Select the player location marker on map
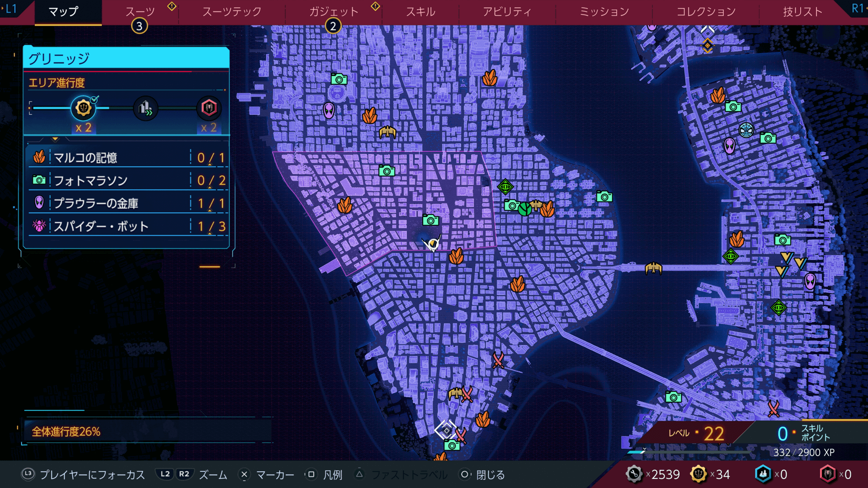This screenshot has height=488, width=868. pos(433,244)
